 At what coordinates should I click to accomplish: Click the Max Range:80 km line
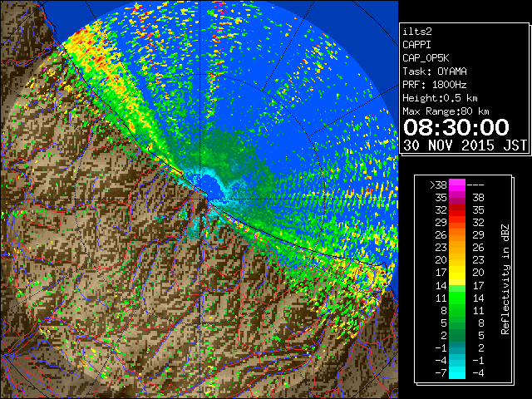click(446, 111)
